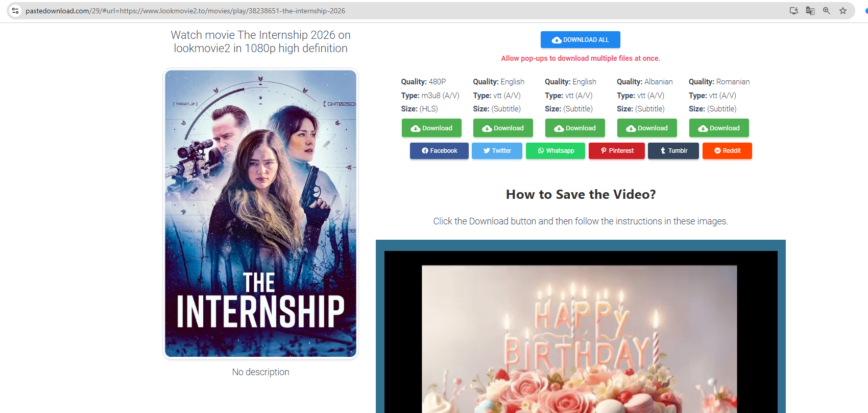Viewport: 868px width, 413px height.
Task: Click the 'Size: (HLS)' text
Action: (x=419, y=109)
